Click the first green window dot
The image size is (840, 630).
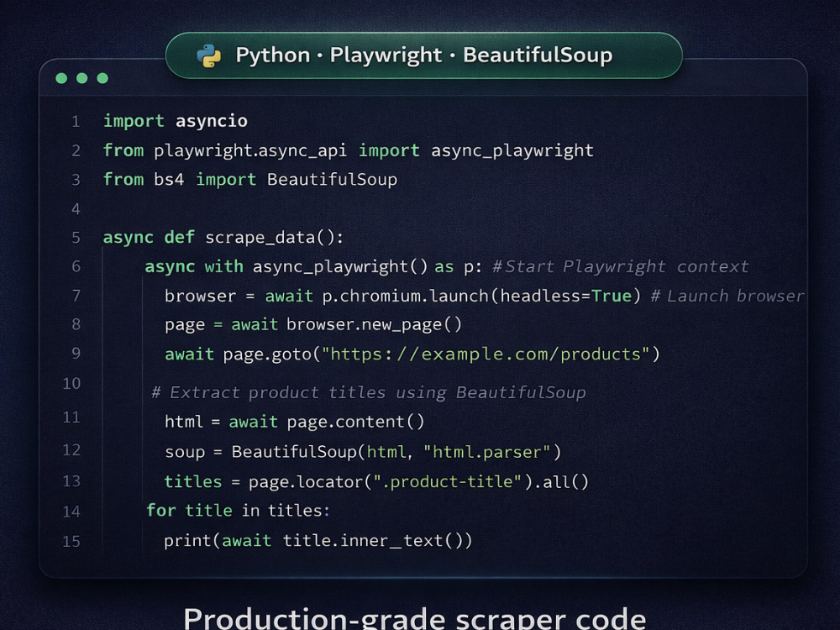pos(61,78)
